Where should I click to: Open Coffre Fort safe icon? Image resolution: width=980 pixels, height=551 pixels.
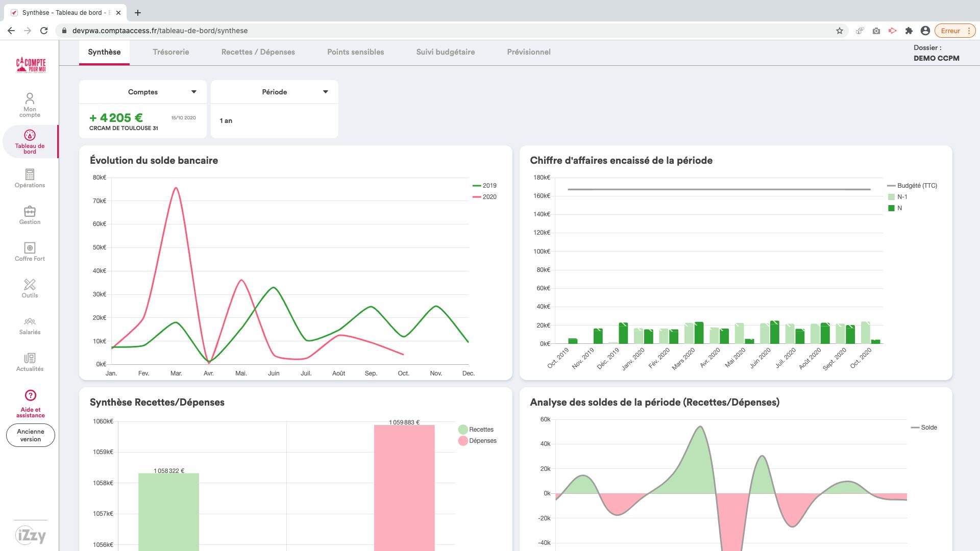[x=30, y=248]
